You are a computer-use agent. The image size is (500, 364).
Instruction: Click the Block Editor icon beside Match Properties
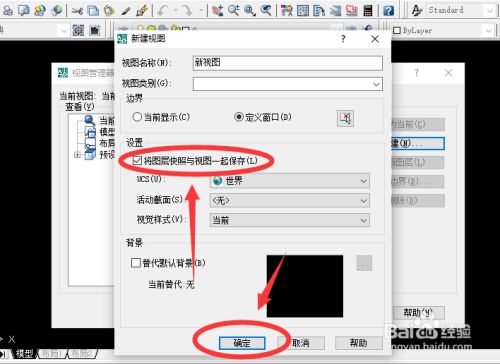point(142,11)
